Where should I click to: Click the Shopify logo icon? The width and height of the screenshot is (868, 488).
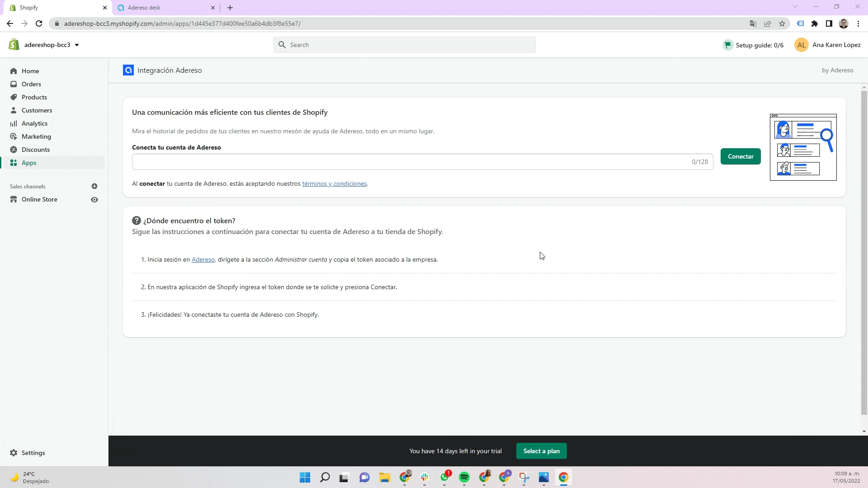14,44
